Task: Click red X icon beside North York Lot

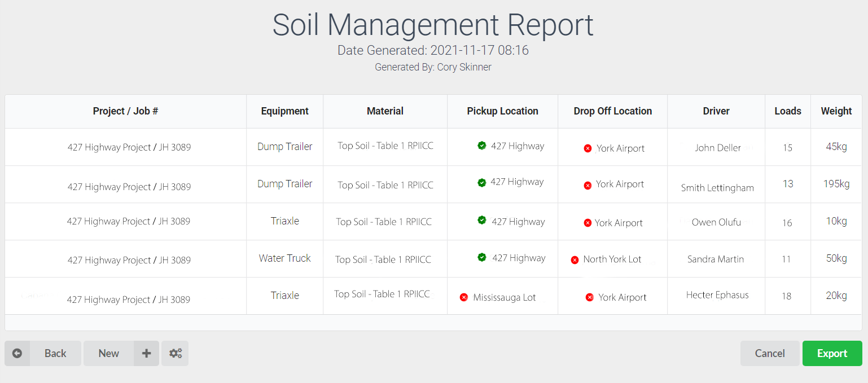Action: click(x=575, y=260)
